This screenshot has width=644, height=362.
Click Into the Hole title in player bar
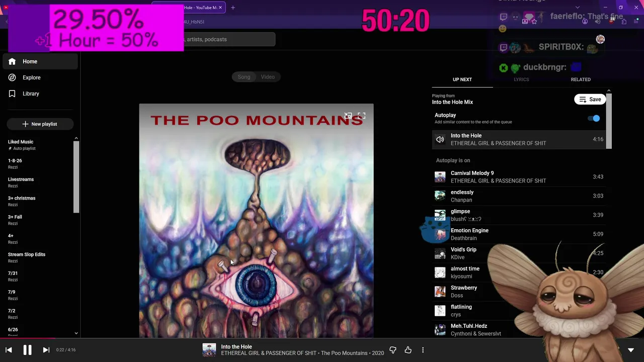click(x=236, y=346)
